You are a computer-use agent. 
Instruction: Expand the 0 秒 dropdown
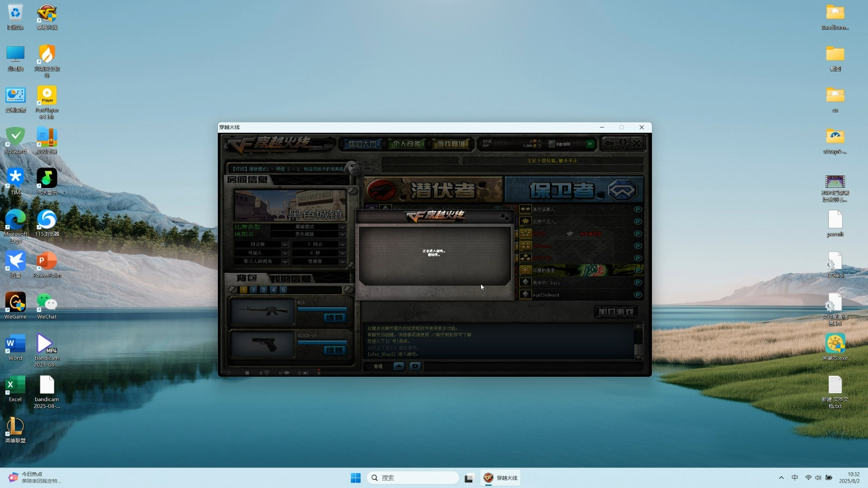(342, 253)
